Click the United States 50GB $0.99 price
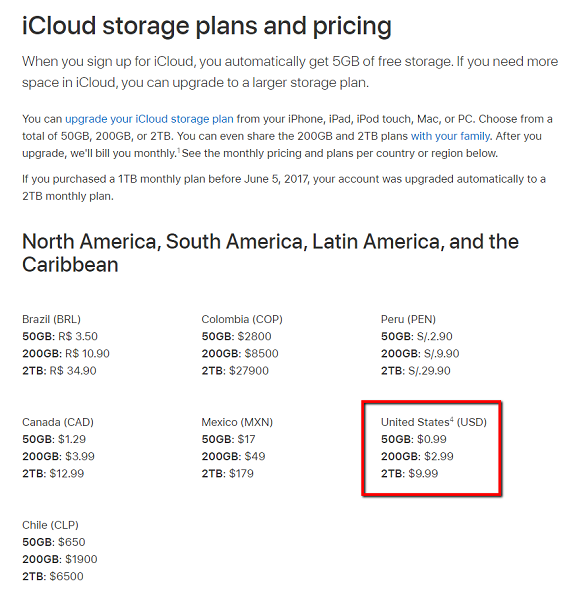 (x=414, y=439)
